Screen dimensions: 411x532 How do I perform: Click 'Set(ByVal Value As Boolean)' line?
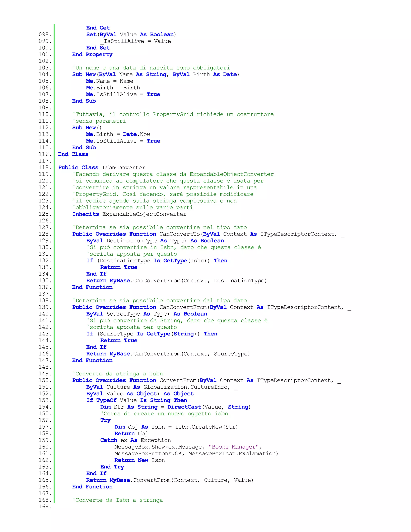[x=131, y=35]
